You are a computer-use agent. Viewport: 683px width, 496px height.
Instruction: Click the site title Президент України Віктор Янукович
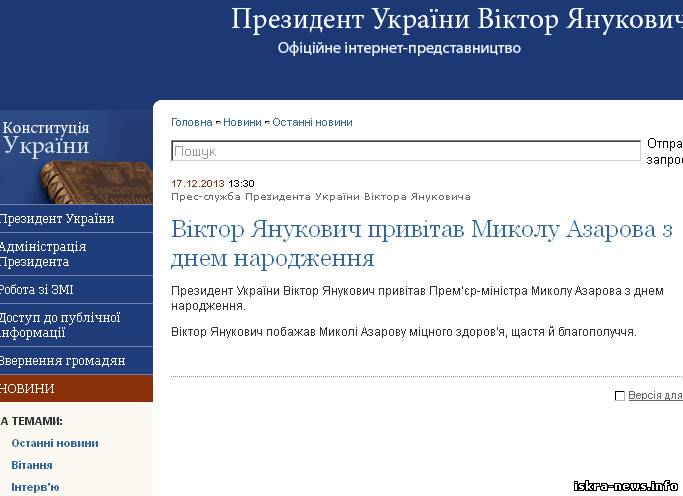pyautogui.click(x=456, y=19)
